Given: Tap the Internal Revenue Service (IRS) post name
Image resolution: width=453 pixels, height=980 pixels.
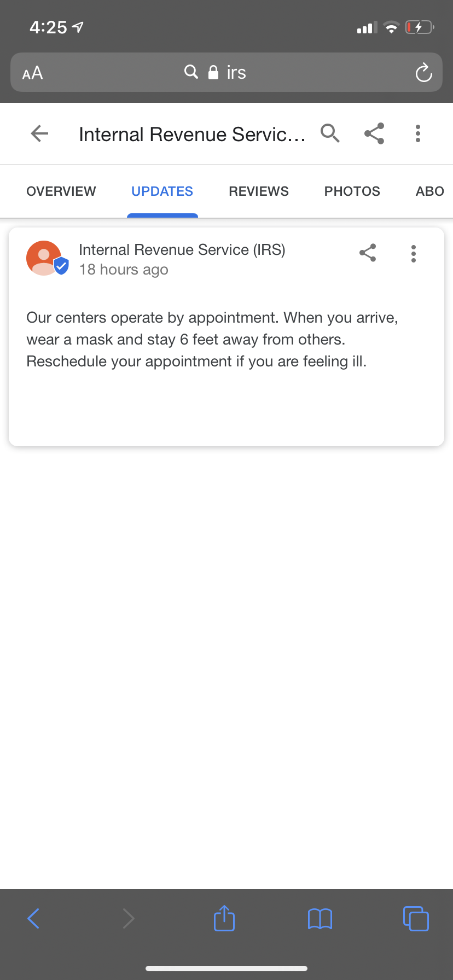Looking at the screenshot, I should pos(182,250).
